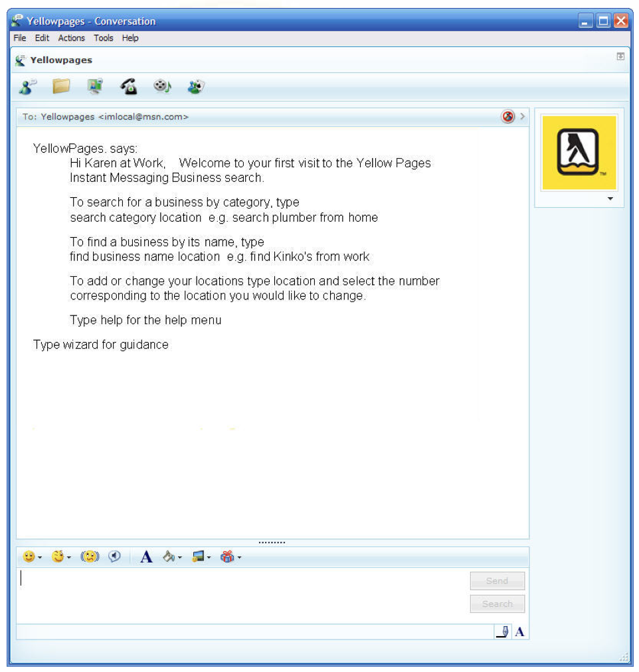Viewport: 639px width, 672px height.
Task: Click the "Type help for the help menu" line
Action: pyautogui.click(x=145, y=320)
